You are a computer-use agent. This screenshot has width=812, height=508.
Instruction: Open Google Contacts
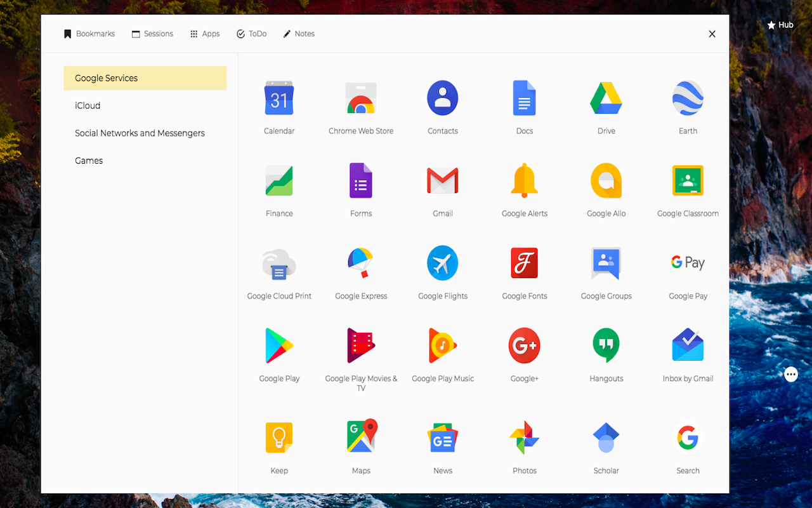(x=443, y=98)
